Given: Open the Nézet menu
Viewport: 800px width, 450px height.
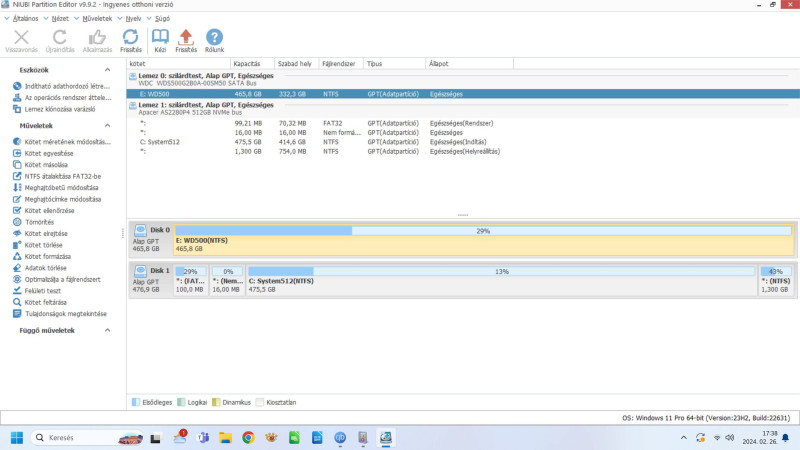Looking at the screenshot, I should 60,18.
